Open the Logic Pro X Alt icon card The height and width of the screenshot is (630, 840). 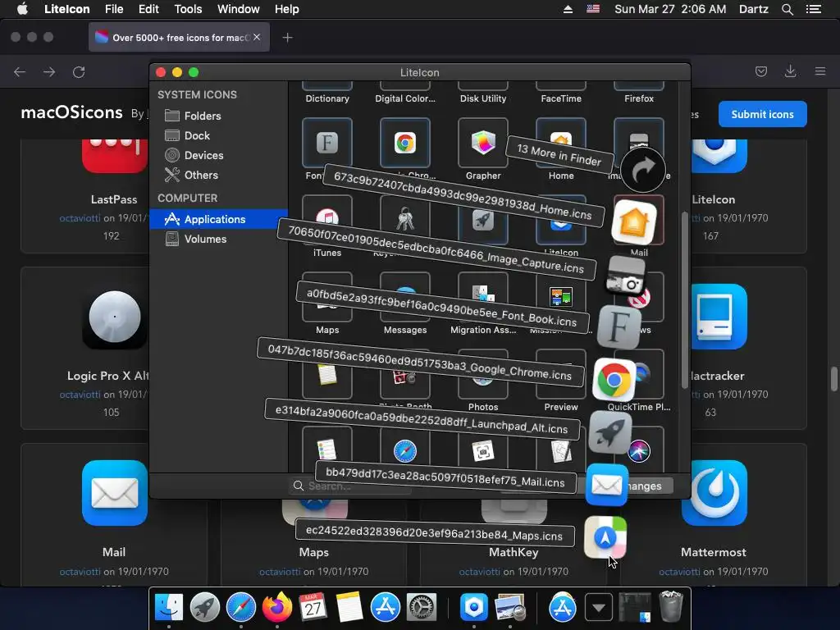[x=114, y=317]
